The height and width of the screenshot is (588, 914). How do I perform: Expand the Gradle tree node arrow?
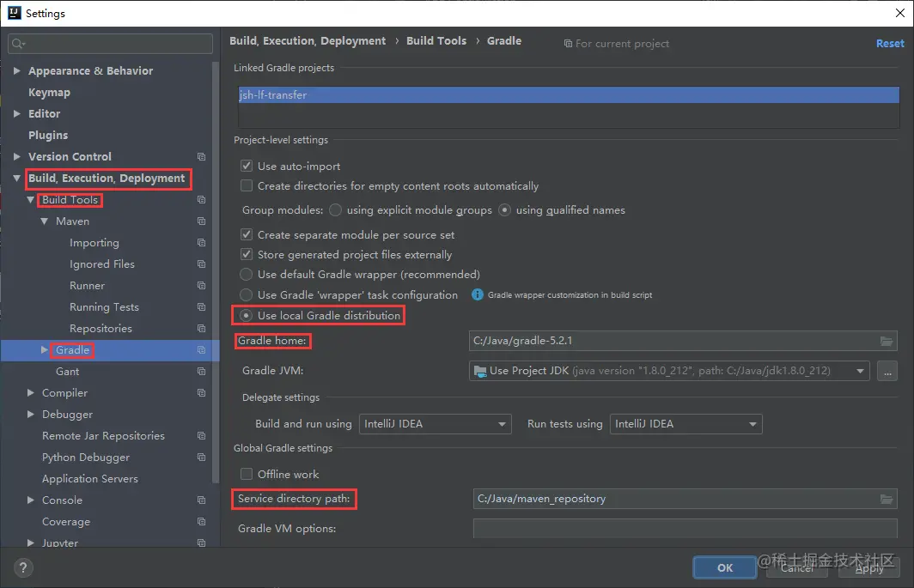pyautogui.click(x=45, y=349)
